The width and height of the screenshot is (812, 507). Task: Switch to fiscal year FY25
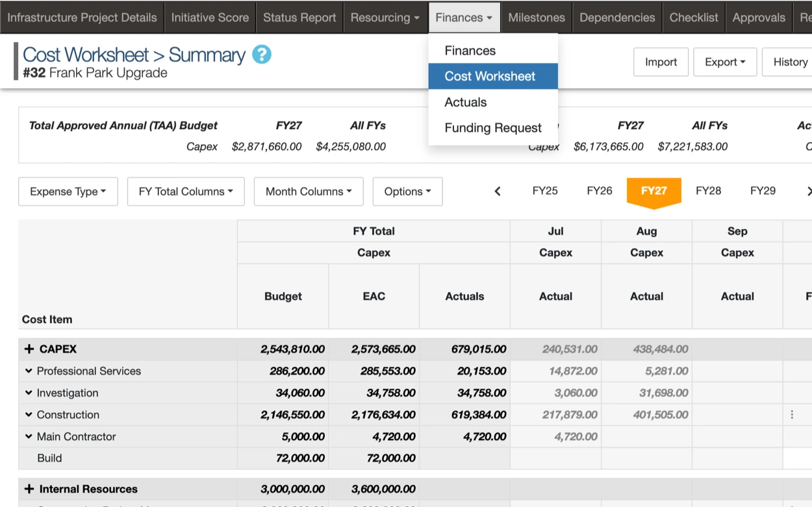click(x=545, y=191)
